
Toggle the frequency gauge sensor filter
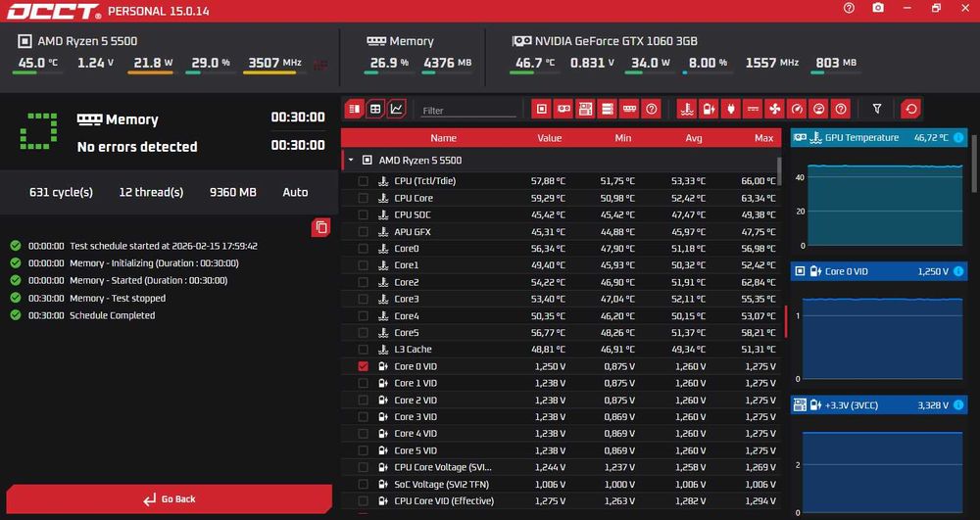(796, 109)
